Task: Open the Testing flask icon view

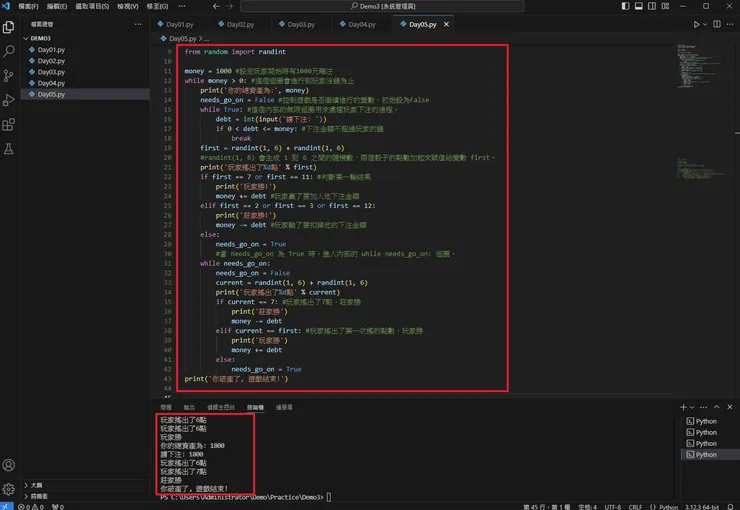Action: (10, 148)
